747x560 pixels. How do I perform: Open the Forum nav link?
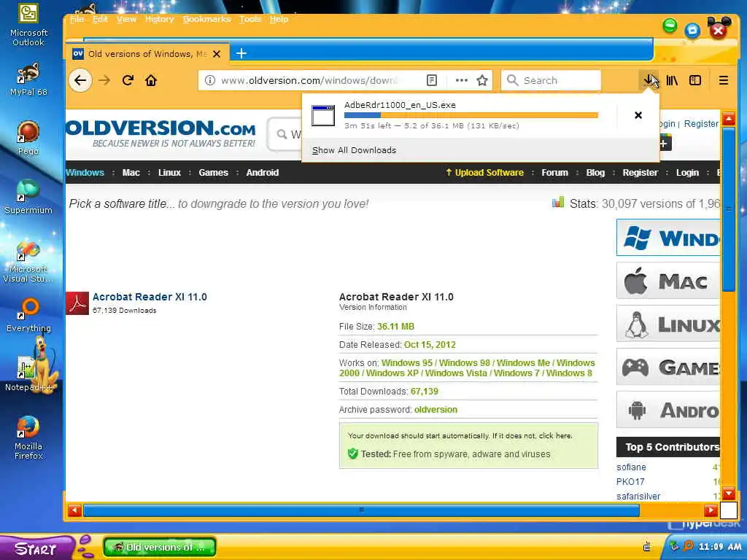pos(554,172)
